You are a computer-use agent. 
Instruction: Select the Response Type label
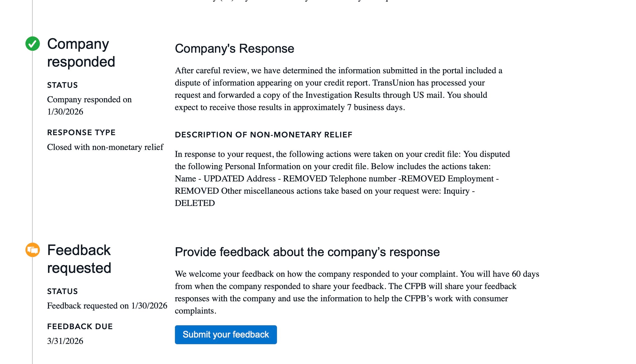pos(81,132)
